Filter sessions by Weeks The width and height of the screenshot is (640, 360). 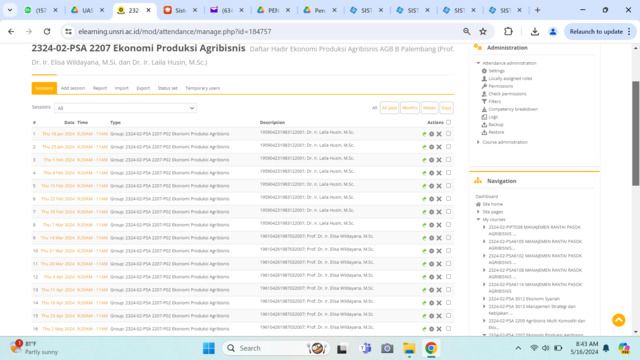pyautogui.click(x=429, y=108)
